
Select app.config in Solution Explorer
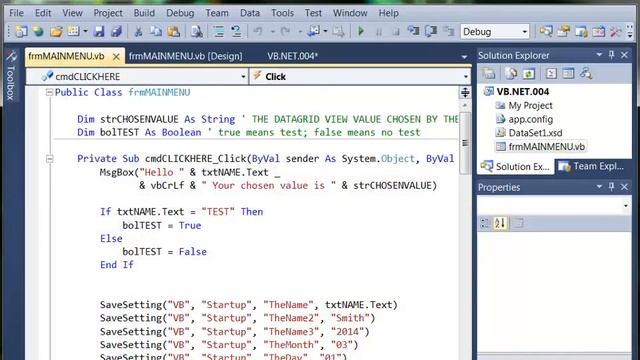point(530,119)
